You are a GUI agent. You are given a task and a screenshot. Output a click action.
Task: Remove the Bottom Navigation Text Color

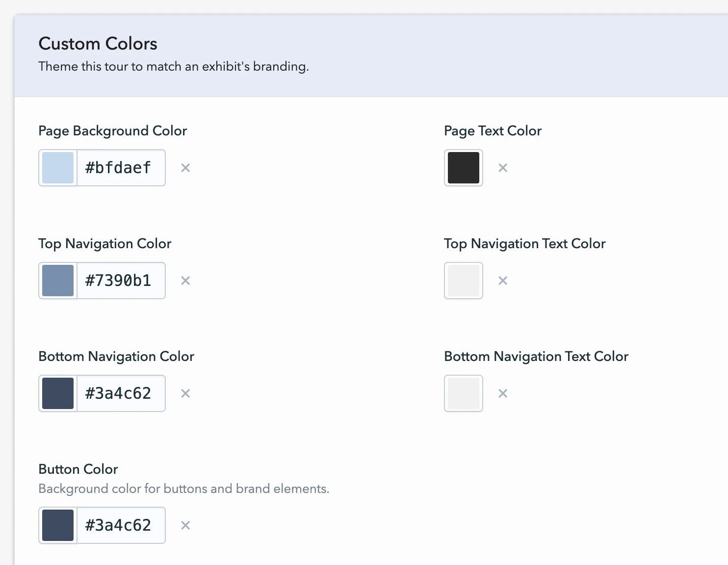[x=503, y=393]
